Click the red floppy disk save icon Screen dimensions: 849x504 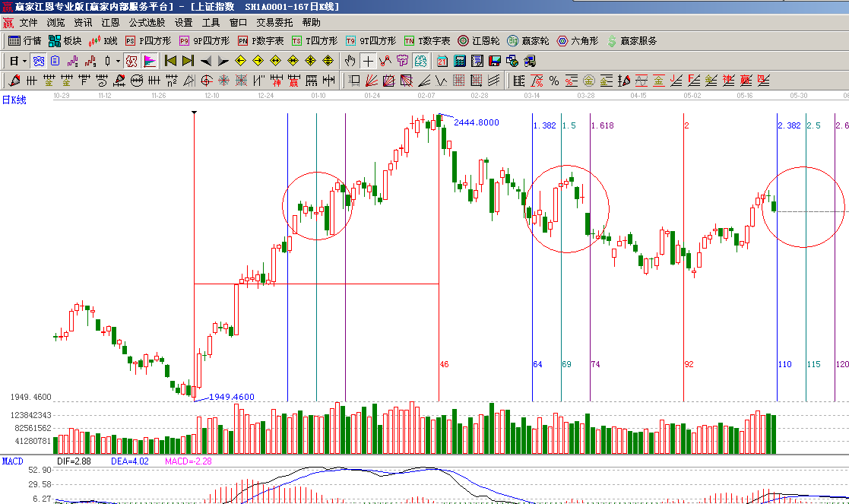[495, 61]
